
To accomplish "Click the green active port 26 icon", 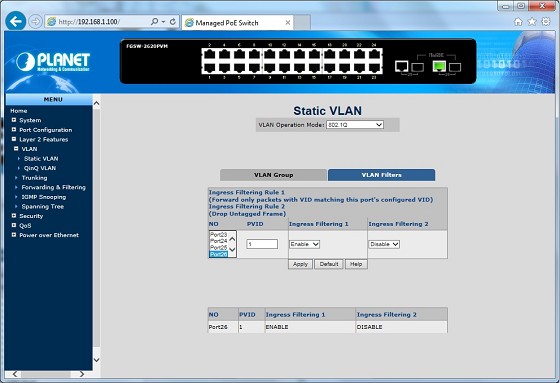I will tap(439, 66).
